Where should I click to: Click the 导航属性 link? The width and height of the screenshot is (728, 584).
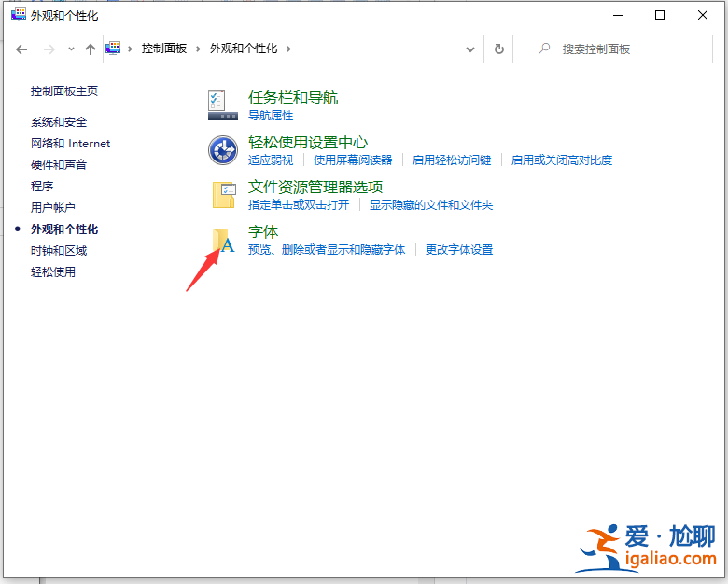coord(271,115)
